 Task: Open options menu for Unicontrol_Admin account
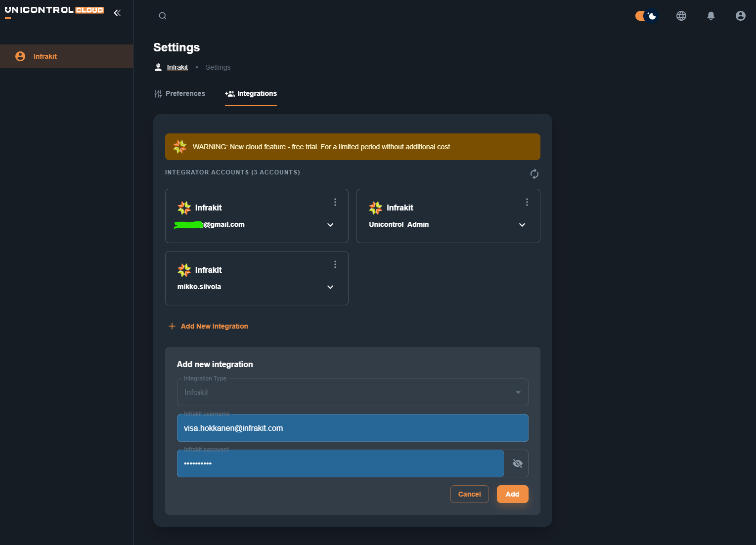pyautogui.click(x=527, y=202)
